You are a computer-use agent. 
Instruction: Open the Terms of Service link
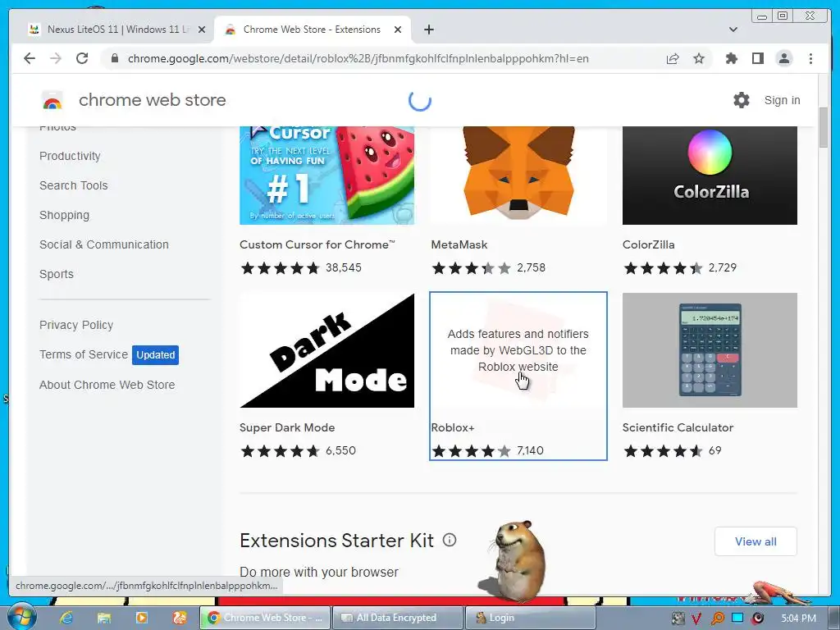point(84,354)
